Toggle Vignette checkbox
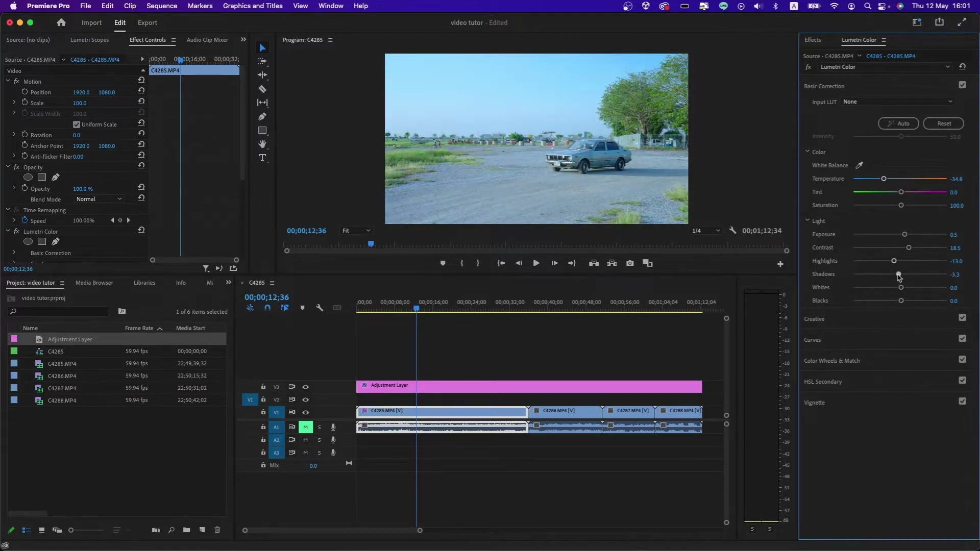The image size is (980, 551). 962,401
